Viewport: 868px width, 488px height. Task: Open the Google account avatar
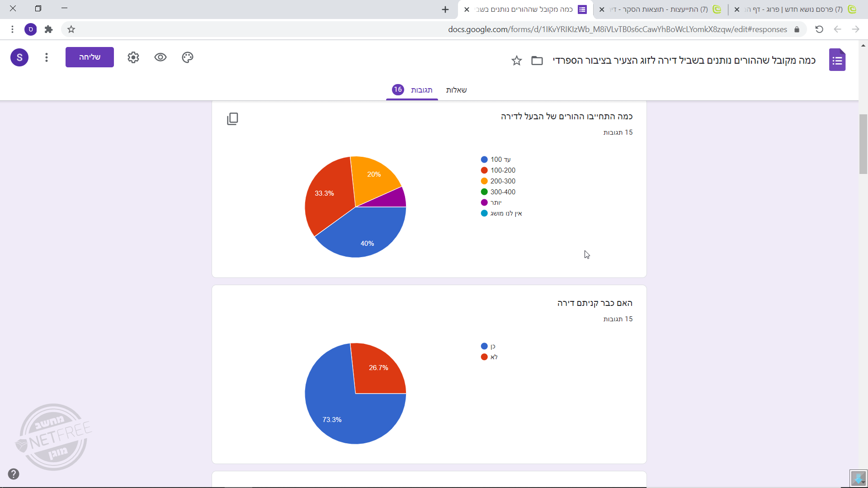click(x=19, y=57)
